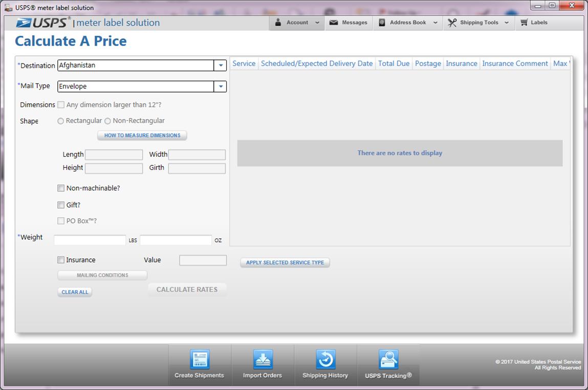Click the insurance Value input field

(203, 260)
